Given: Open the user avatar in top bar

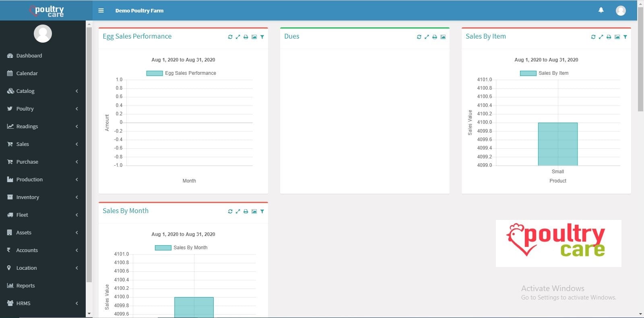Looking at the screenshot, I should (621, 10).
